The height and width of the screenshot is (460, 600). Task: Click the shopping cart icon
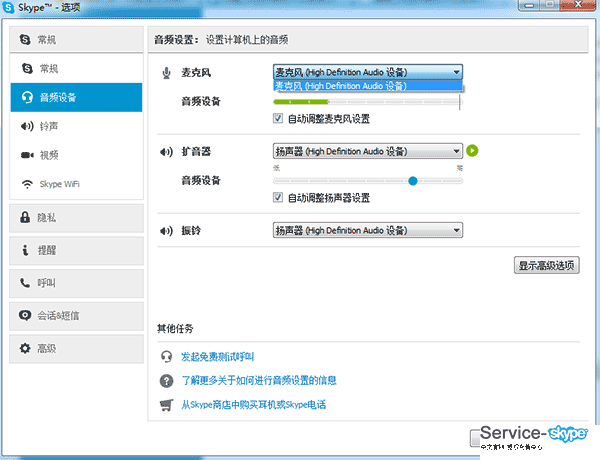click(166, 405)
